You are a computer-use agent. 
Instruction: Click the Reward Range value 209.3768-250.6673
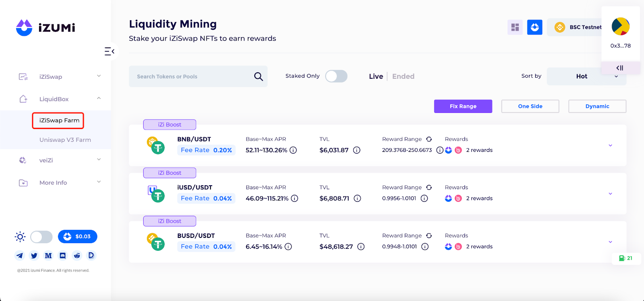click(407, 150)
